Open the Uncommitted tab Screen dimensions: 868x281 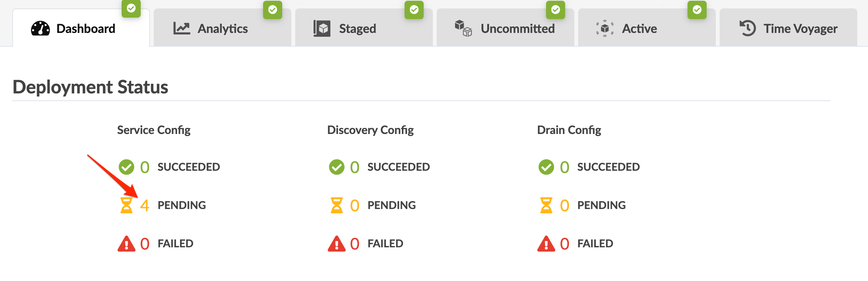point(517,28)
